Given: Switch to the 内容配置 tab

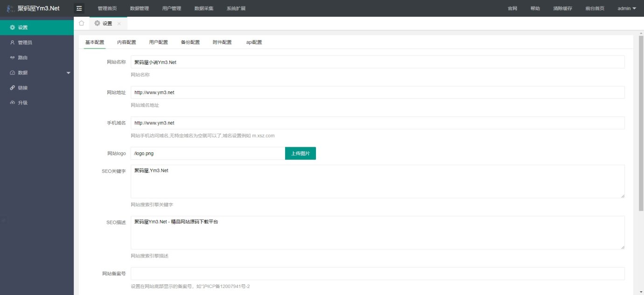Looking at the screenshot, I should click(x=126, y=42).
